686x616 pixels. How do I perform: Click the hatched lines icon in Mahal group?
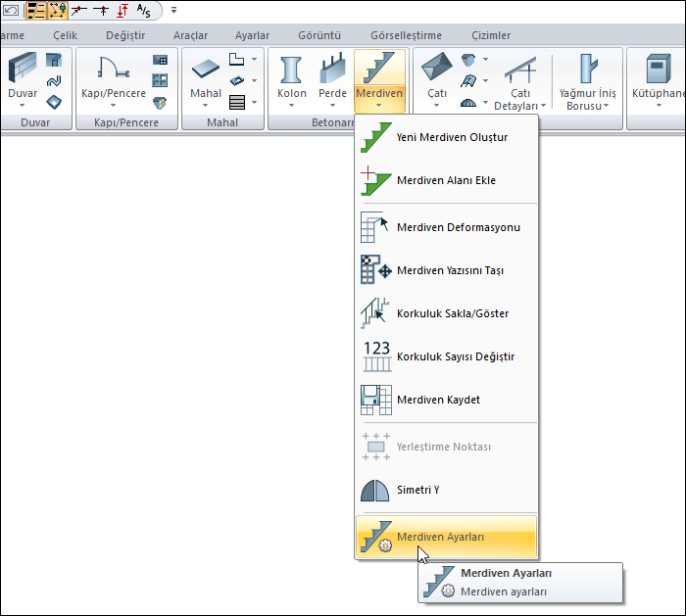pyautogui.click(x=237, y=102)
